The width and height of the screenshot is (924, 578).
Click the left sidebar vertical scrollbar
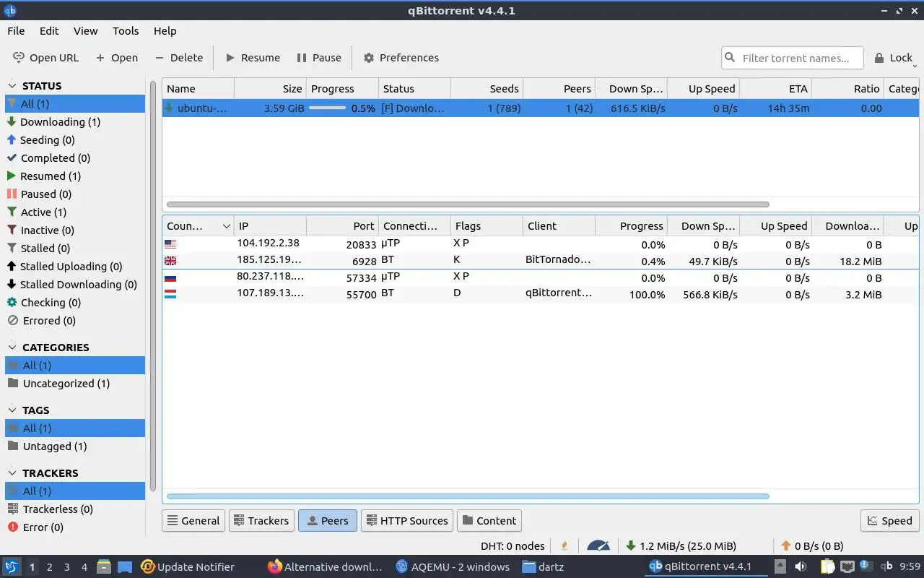pos(152,285)
